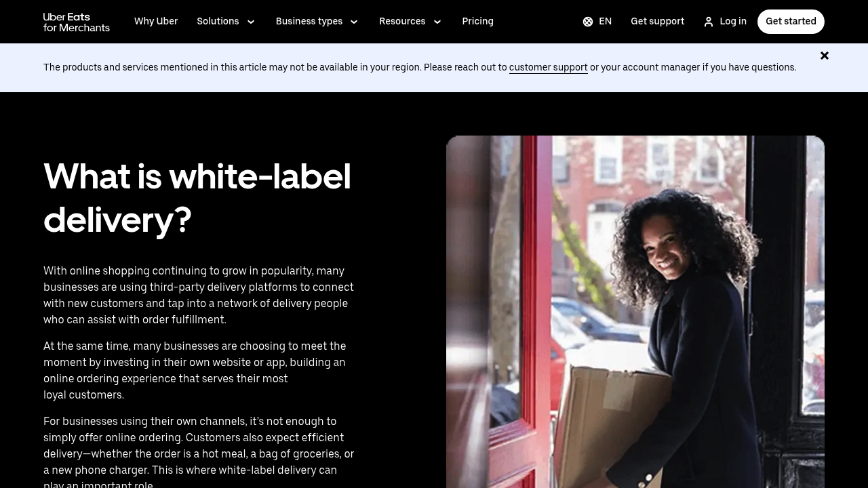Screen dimensions: 868x488
Task: Click the Log in text
Action: [x=733, y=22]
